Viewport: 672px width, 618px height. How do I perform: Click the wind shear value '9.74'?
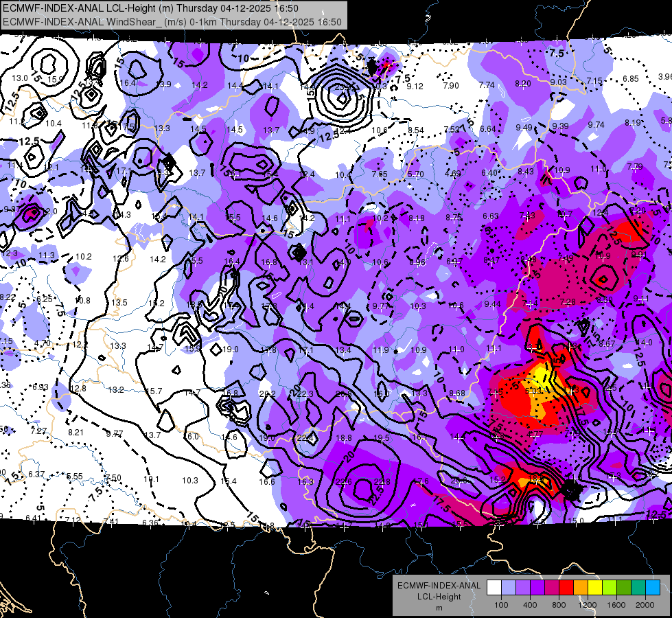pos(596,124)
